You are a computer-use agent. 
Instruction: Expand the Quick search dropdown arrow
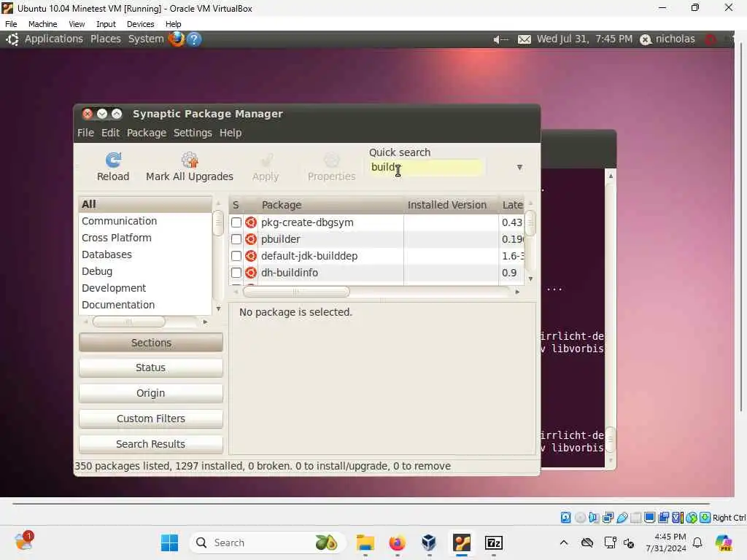519,167
